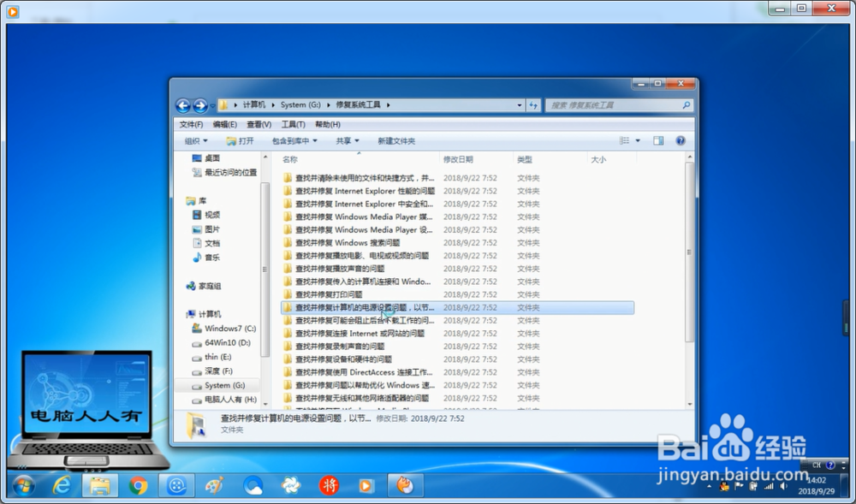Select the 桌面 desktop item in sidebar
Viewport: 856px width, 504px height.
click(206, 158)
